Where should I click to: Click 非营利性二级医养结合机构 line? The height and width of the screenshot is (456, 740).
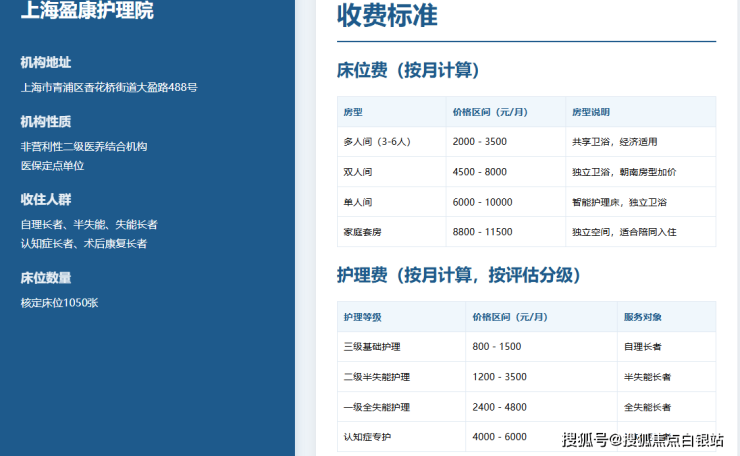(84, 147)
